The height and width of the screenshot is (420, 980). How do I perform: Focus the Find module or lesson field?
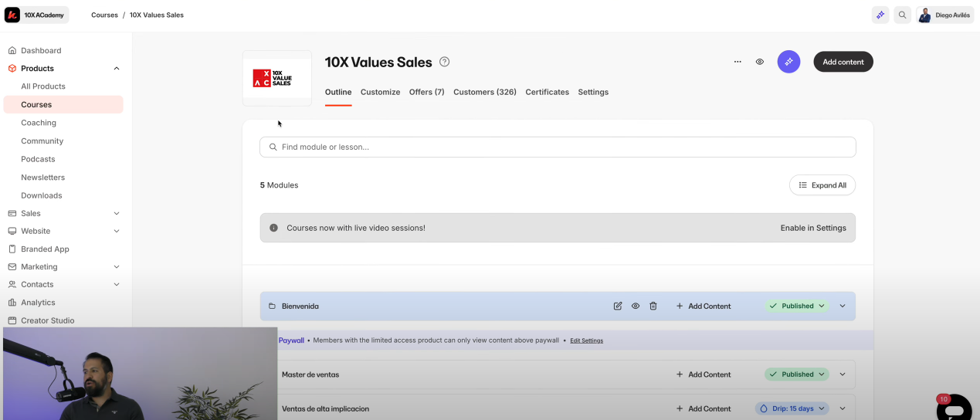pos(558,147)
